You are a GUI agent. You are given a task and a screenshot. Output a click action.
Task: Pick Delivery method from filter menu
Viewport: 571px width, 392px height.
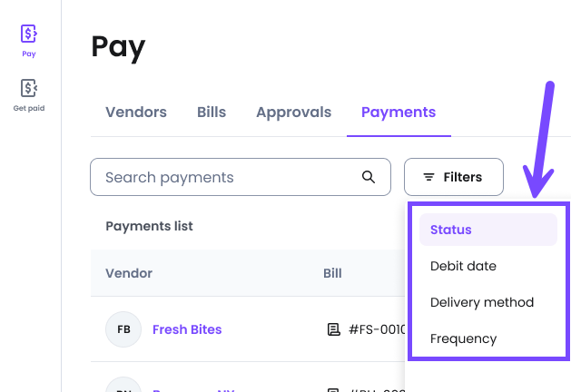pos(481,302)
